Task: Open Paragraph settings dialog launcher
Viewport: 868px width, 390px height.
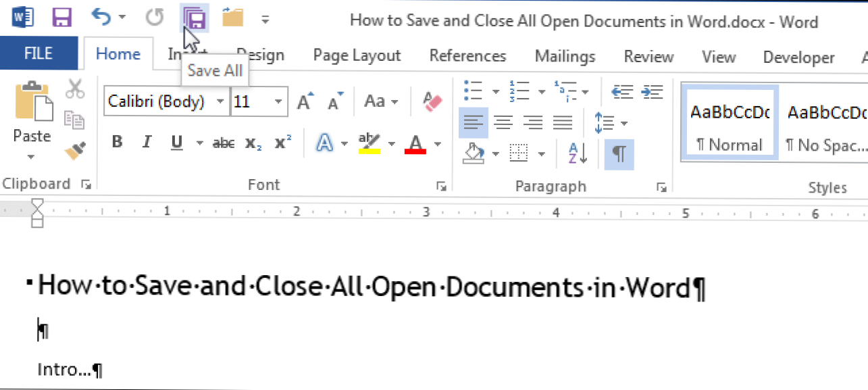Action: coord(661,187)
